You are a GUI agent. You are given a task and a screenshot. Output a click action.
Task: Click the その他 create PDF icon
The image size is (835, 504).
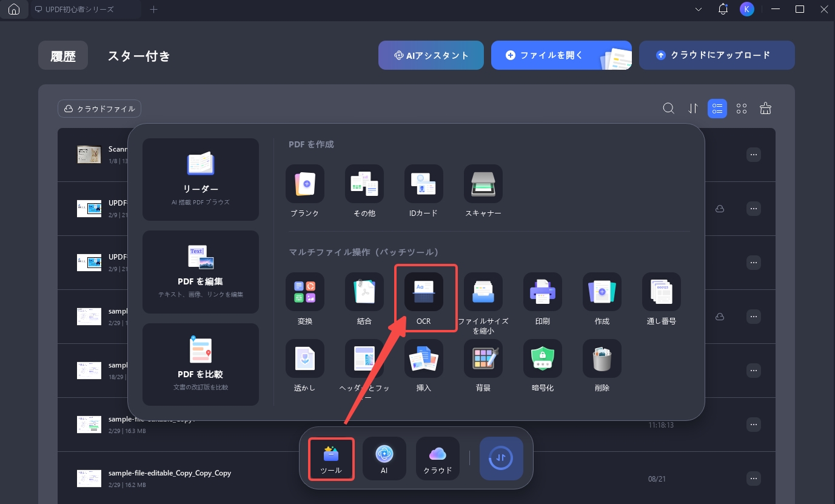click(x=364, y=184)
